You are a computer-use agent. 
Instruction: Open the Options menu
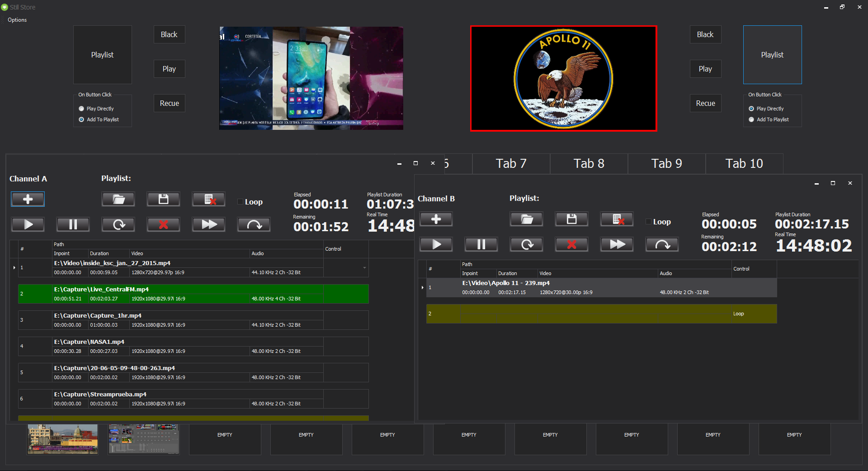(17, 20)
